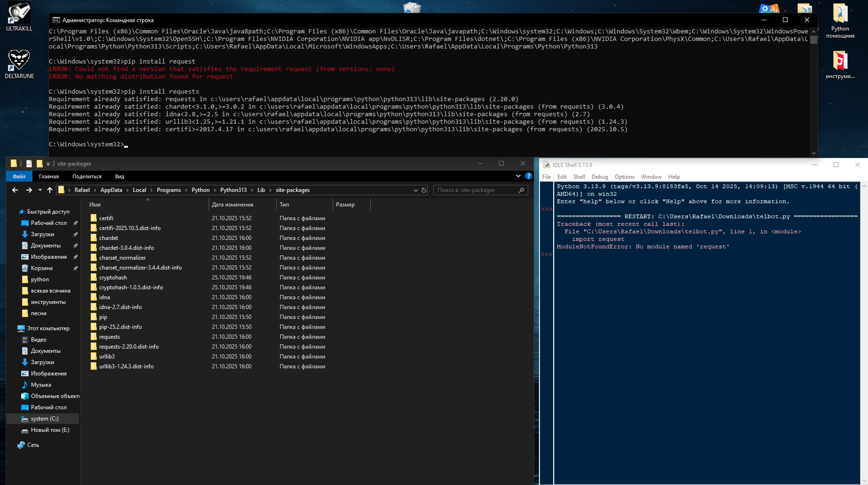Go back in File Explorer
This screenshot has width=868, height=485.
pyautogui.click(x=15, y=190)
